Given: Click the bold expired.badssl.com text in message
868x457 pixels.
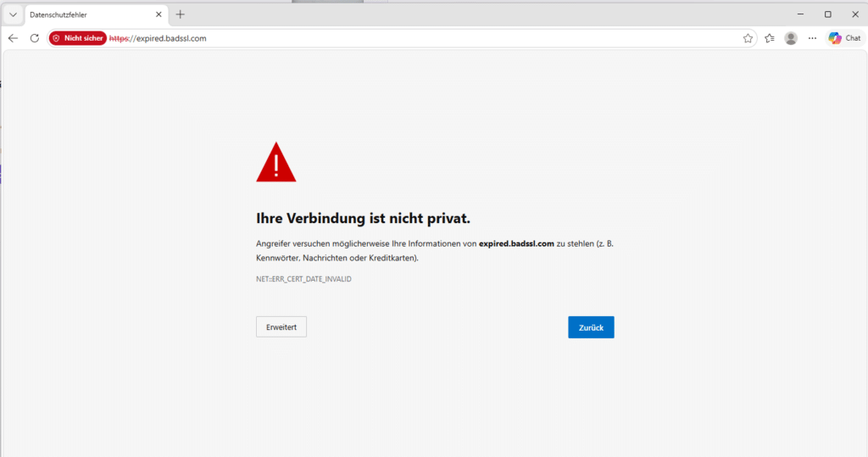Looking at the screenshot, I should click(x=516, y=243).
